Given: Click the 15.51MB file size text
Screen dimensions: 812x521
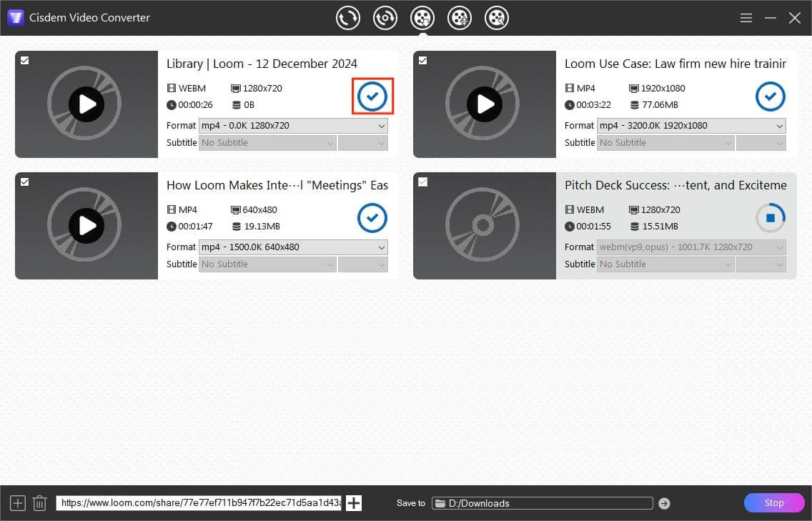Looking at the screenshot, I should pyautogui.click(x=660, y=227).
